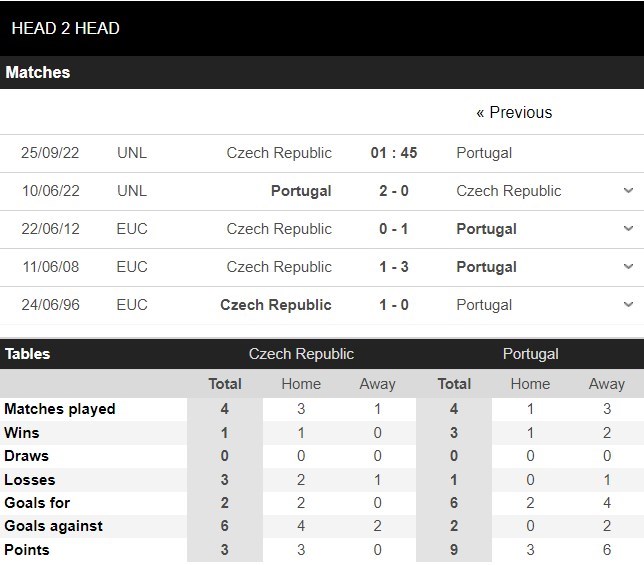Open the 01 : 45 upcoming match time
The height and width of the screenshot is (565, 644).
coord(393,153)
